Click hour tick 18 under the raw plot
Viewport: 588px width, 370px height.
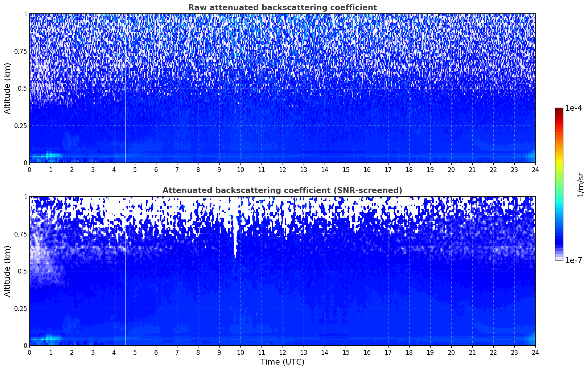(x=409, y=169)
